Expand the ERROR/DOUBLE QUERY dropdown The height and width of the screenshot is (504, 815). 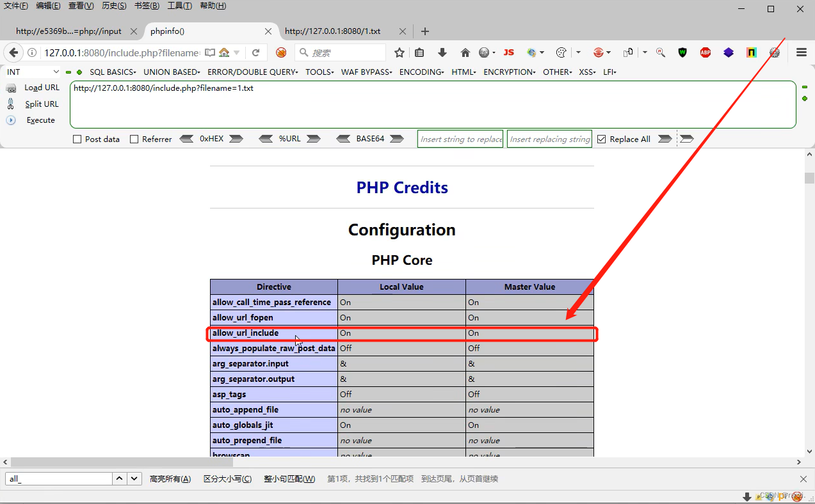pyautogui.click(x=252, y=72)
